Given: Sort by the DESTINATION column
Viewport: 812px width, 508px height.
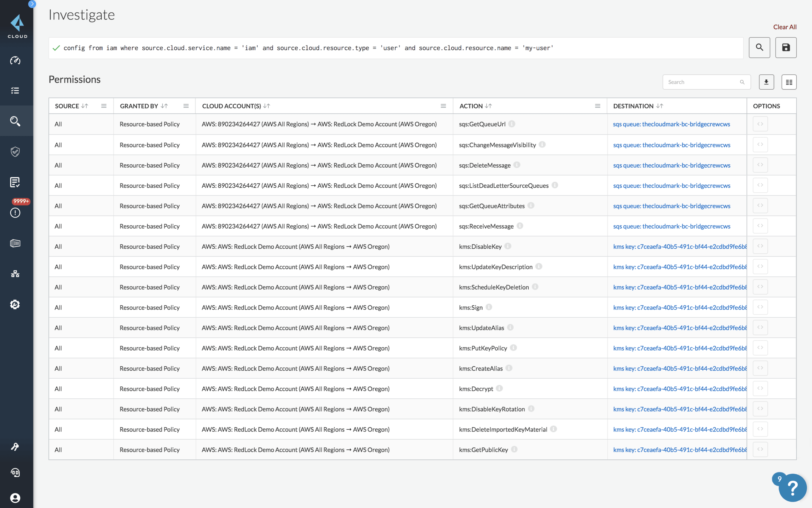Looking at the screenshot, I should (x=660, y=106).
